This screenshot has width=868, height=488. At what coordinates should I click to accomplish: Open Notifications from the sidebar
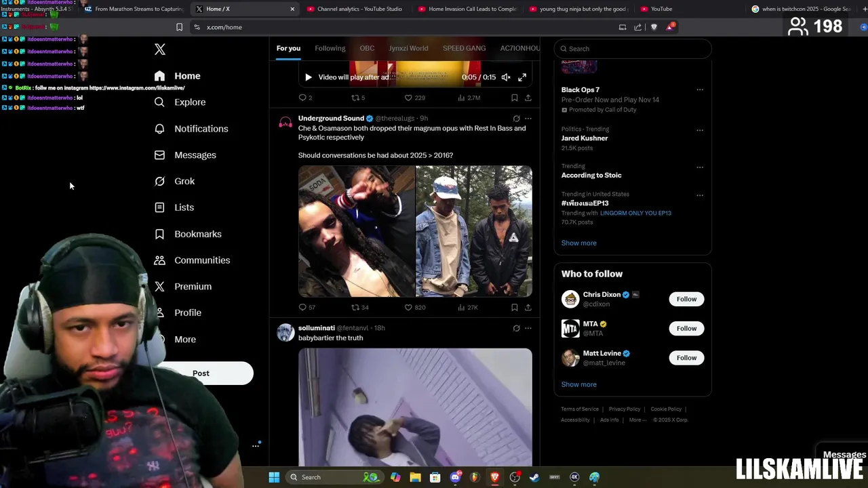(191, 129)
